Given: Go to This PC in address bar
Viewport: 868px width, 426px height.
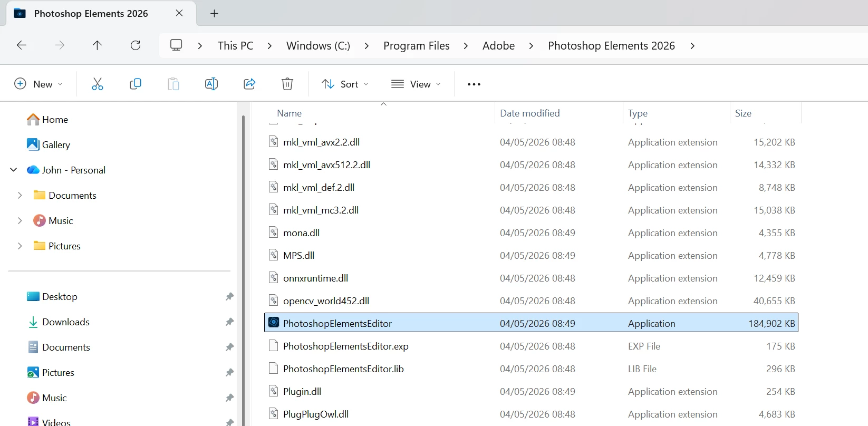Looking at the screenshot, I should (x=236, y=46).
